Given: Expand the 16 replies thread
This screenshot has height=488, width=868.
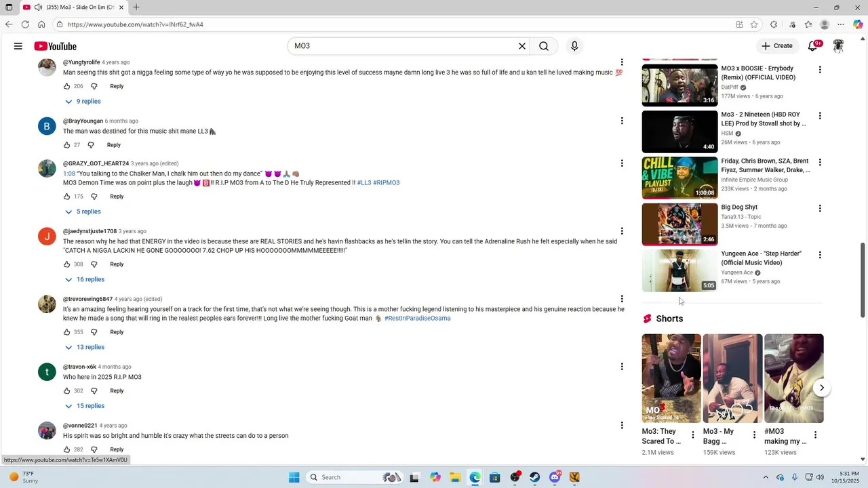Looking at the screenshot, I should click(x=85, y=279).
